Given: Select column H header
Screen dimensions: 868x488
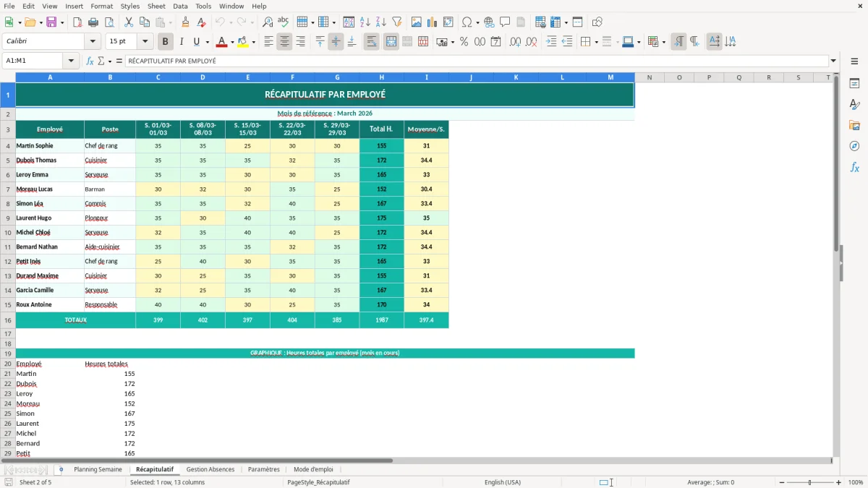Looking at the screenshot, I should tap(382, 77).
